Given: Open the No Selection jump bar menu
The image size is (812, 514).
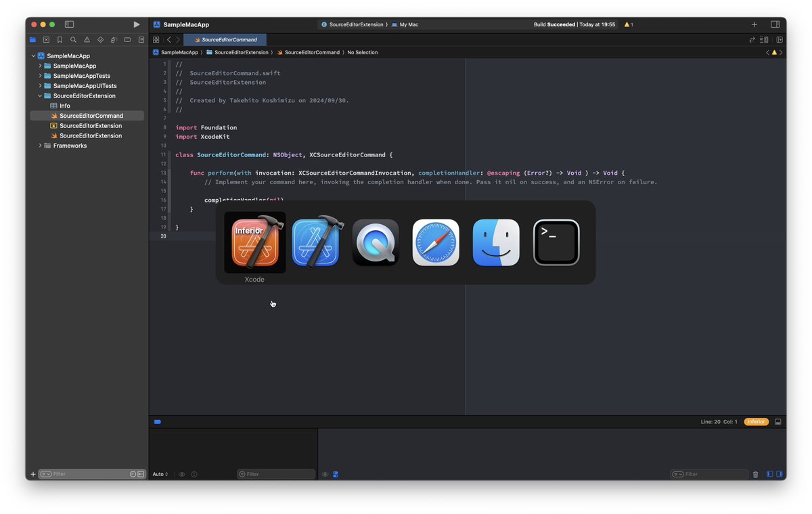Looking at the screenshot, I should click(363, 52).
